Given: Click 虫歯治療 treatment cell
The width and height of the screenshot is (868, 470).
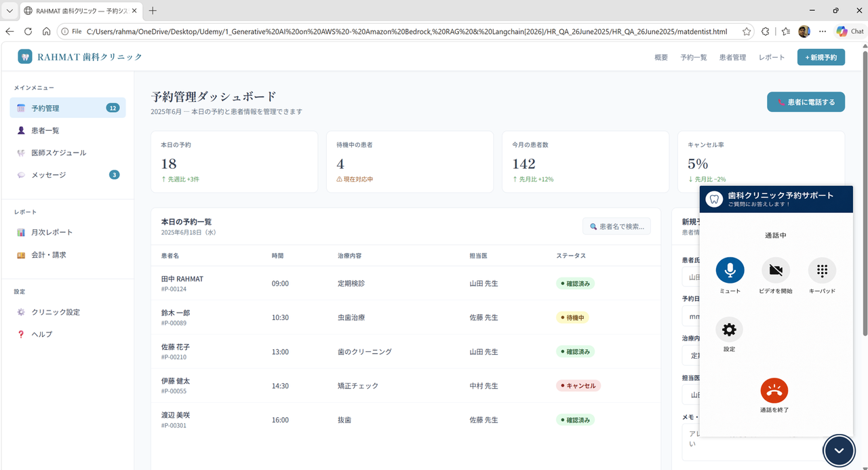Looking at the screenshot, I should click(351, 317).
